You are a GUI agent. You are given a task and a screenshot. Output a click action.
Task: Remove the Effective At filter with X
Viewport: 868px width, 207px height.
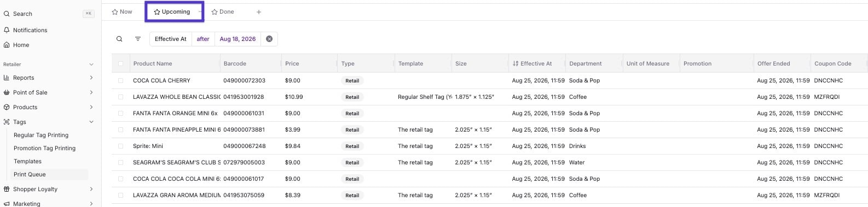click(269, 39)
